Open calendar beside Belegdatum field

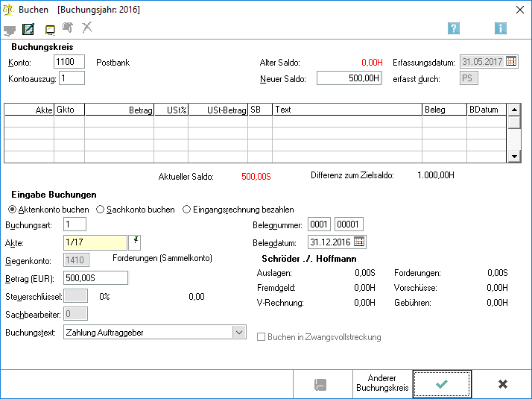(x=359, y=242)
